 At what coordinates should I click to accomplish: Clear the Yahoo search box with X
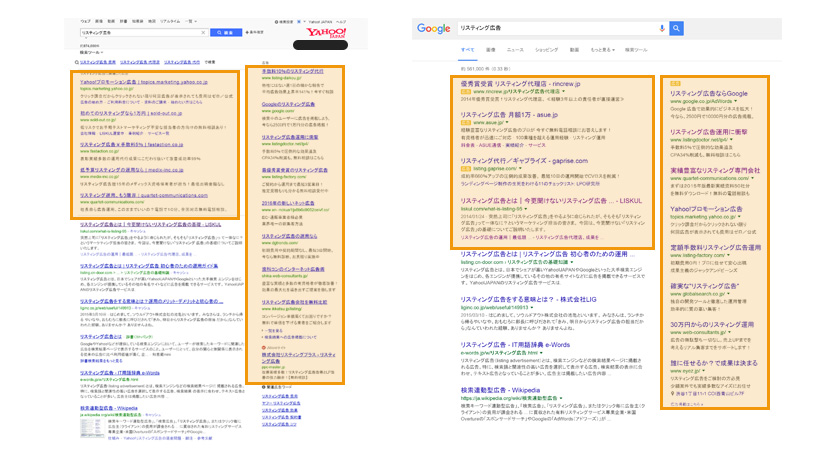pyautogui.click(x=203, y=32)
